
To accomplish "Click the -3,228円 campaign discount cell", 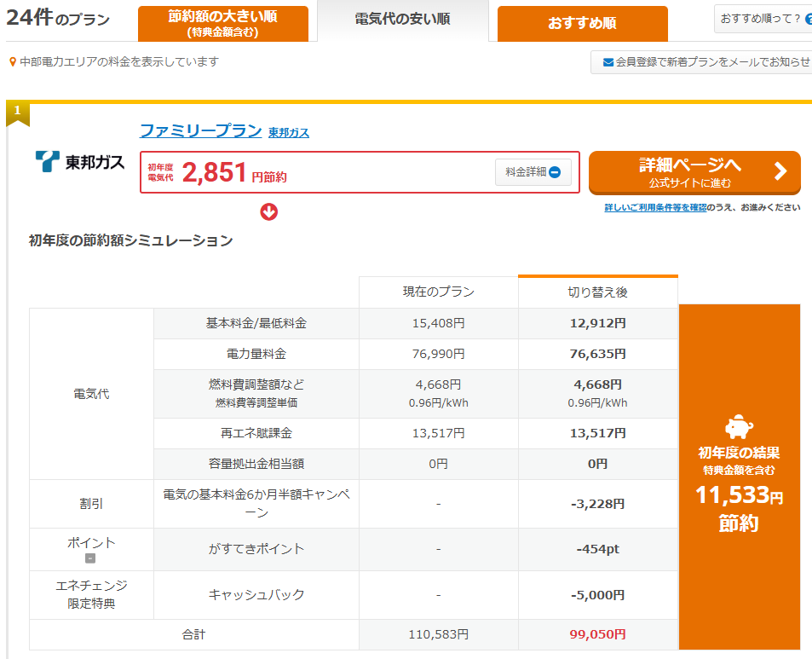I will 598,504.
